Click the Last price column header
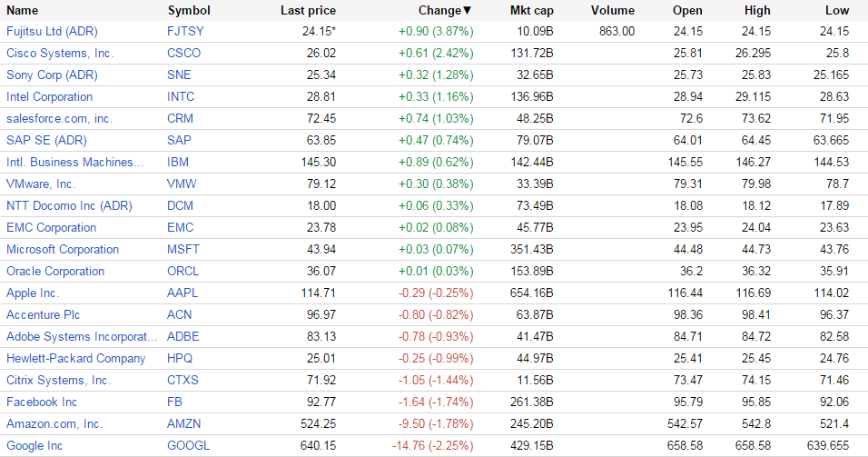This screenshot has width=868, height=457. 308,11
